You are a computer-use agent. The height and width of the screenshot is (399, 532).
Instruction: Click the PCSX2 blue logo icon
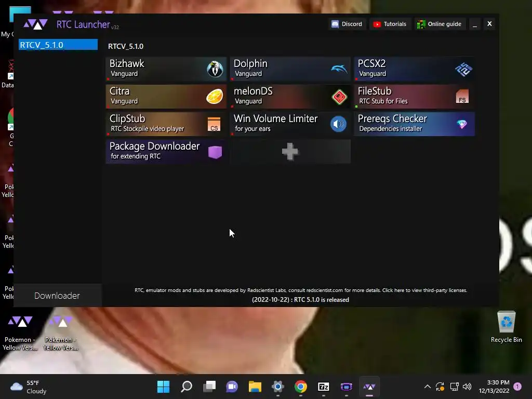pyautogui.click(x=463, y=69)
